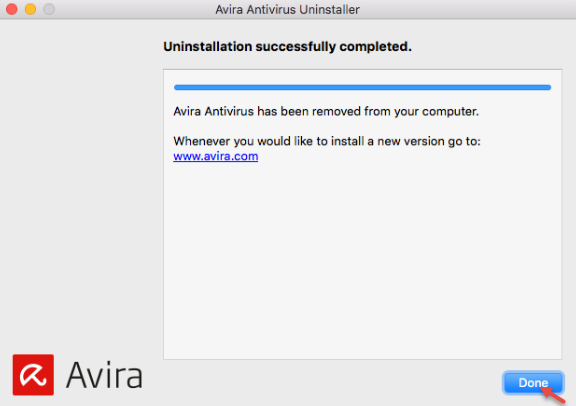Click the "Avira Antivirus Uninstaller" window title
Image resolution: width=576 pixels, height=406 pixels.
click(287, 10)
